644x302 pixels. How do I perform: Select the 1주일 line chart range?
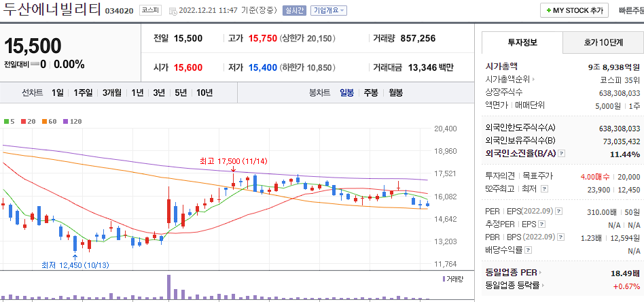coord(83,93)
